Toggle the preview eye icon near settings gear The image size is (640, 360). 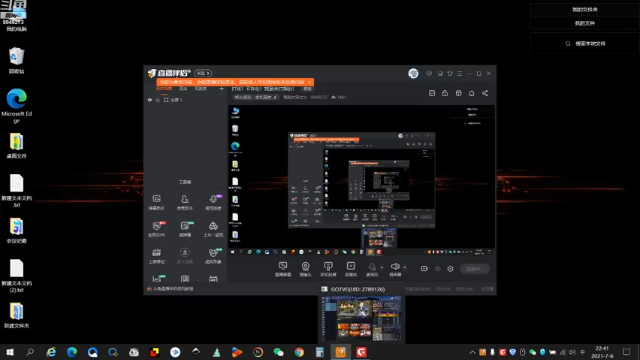tap(438, 269)
